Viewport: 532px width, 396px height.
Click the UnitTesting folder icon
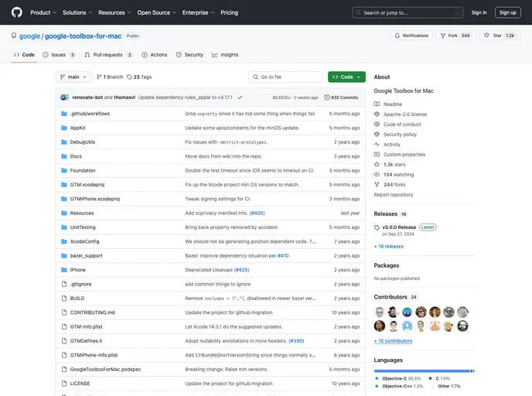63,227
